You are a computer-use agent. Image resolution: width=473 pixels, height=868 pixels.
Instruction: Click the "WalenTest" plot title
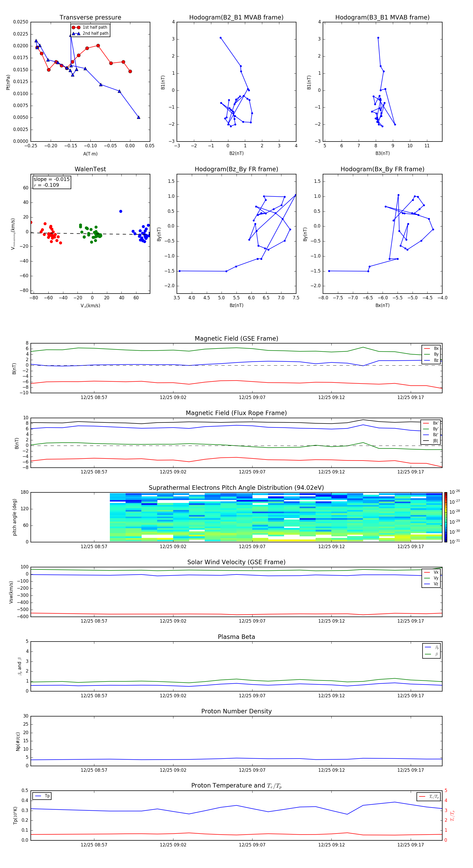pyautogui.click(x=90, y=169)
